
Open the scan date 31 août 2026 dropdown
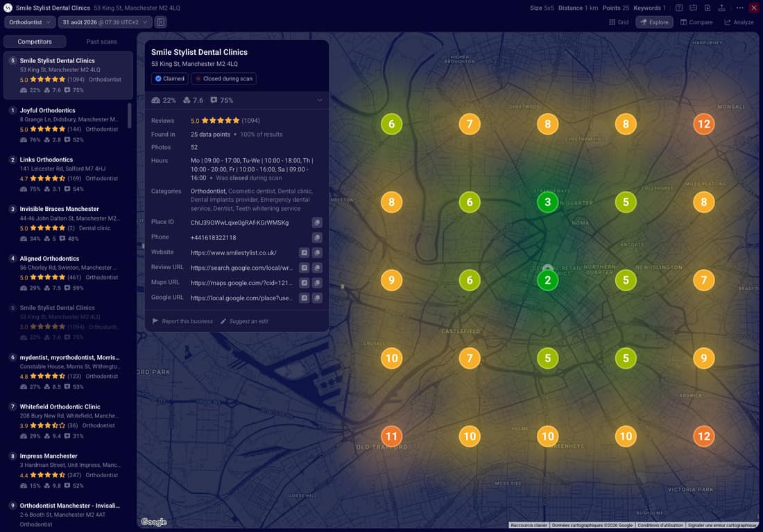[105, 22]
